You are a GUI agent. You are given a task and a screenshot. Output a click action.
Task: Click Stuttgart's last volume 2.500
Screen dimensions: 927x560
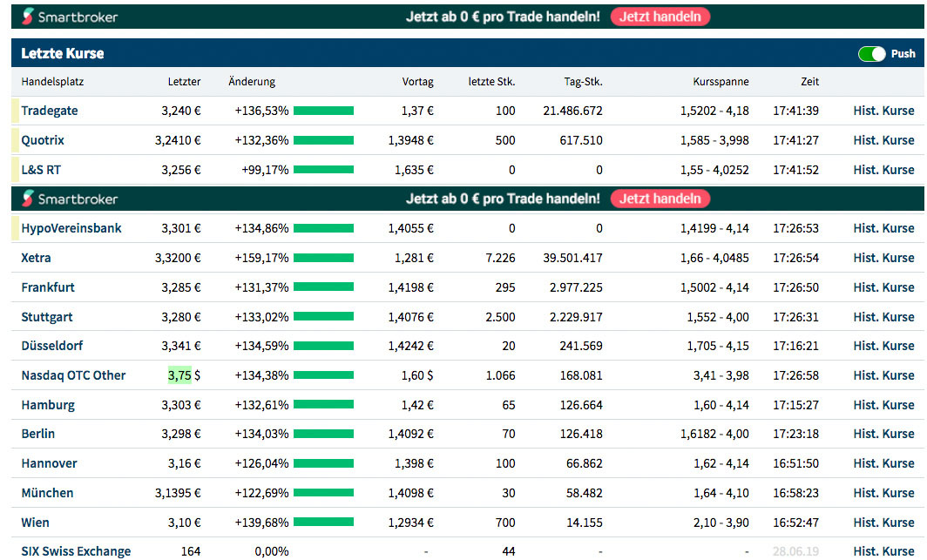[500, 317]
